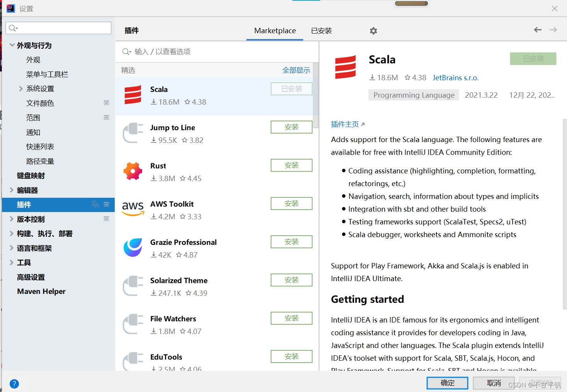Click the project-level icon beside 范围

(106, 117)
